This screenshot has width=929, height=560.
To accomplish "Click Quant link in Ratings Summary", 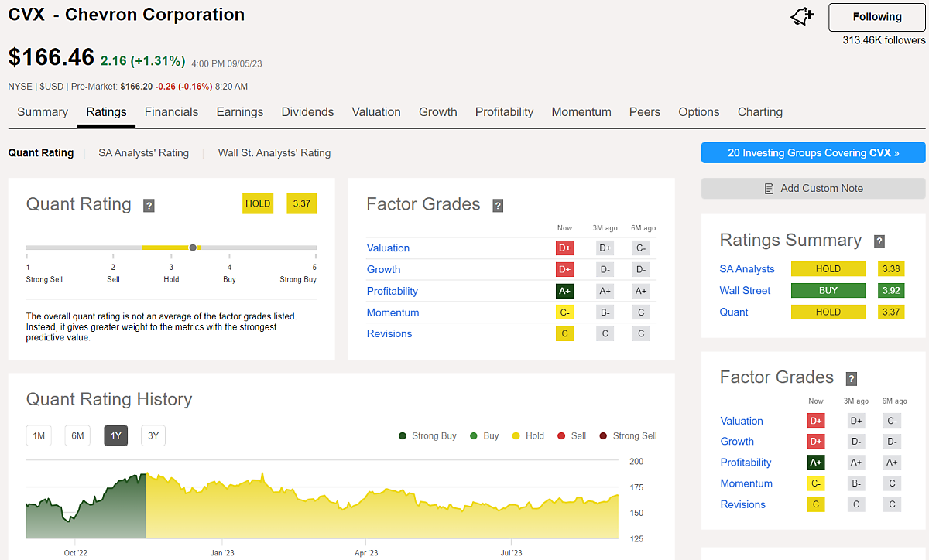I will tap(734, 312).
